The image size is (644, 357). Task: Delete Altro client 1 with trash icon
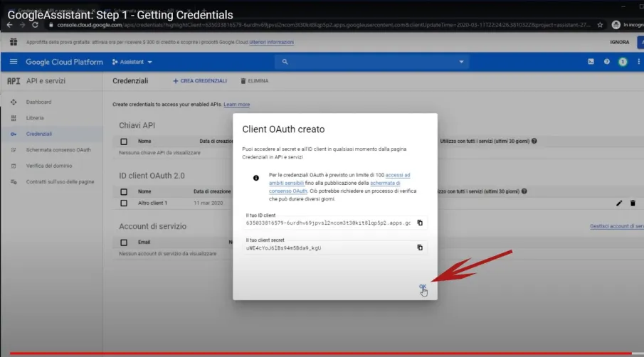pos(633,203)
